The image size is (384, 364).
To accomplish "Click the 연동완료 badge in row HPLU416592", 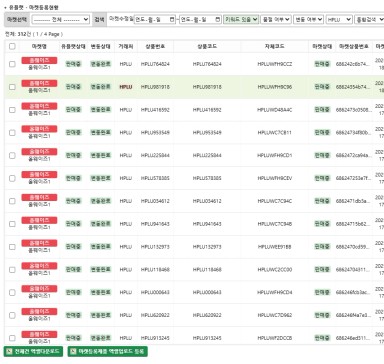I will pyautogui.click(x=100, y=110).
